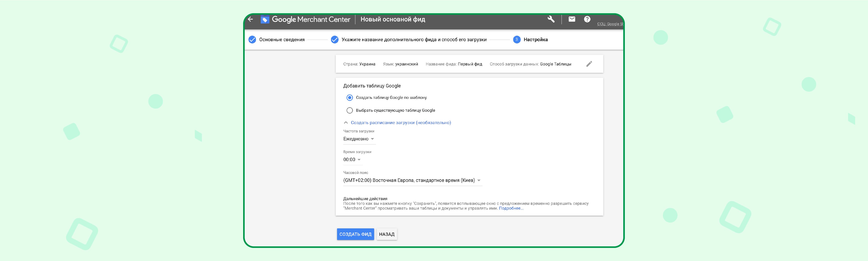Click the 'Часовой пояс' label
The width and height of the screenshot is (868, 261).
pos(356,173)
